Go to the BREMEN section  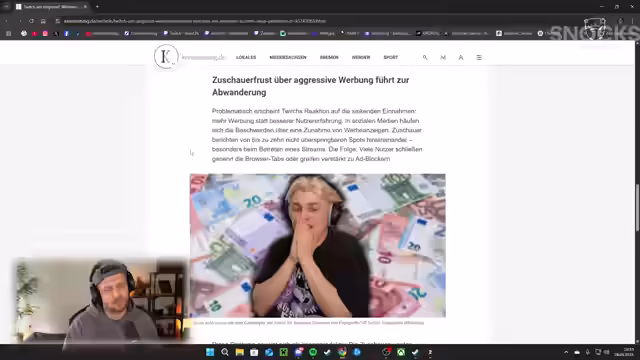click(329, 58)
